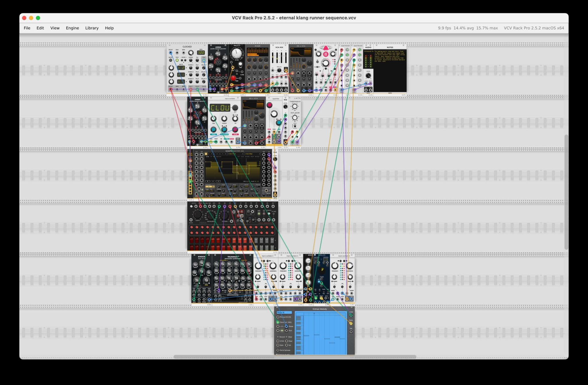Click the THRESHOLD knob on LMTR
The width and height of the screenshot is (588, 385).
click(x=295, y=106)
